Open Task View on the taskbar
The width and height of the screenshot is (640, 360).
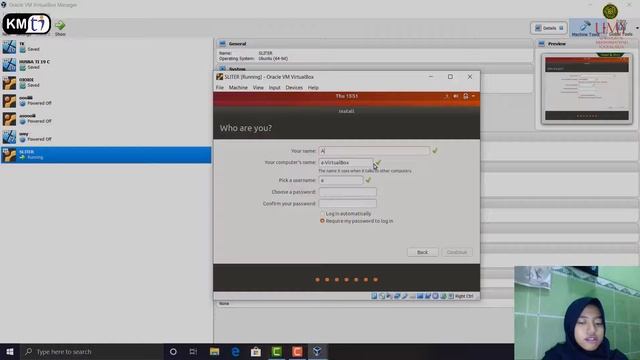pyautogui.click(x=193, y=351)
